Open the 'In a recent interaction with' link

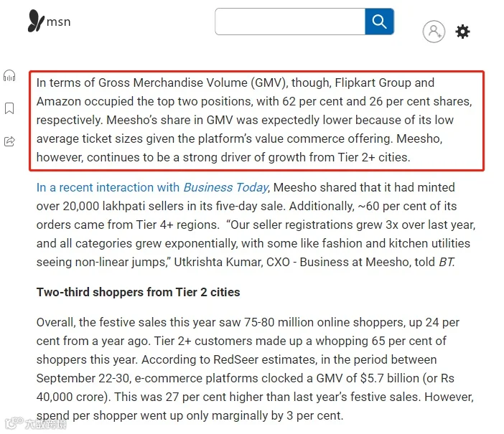coord(108,187)
